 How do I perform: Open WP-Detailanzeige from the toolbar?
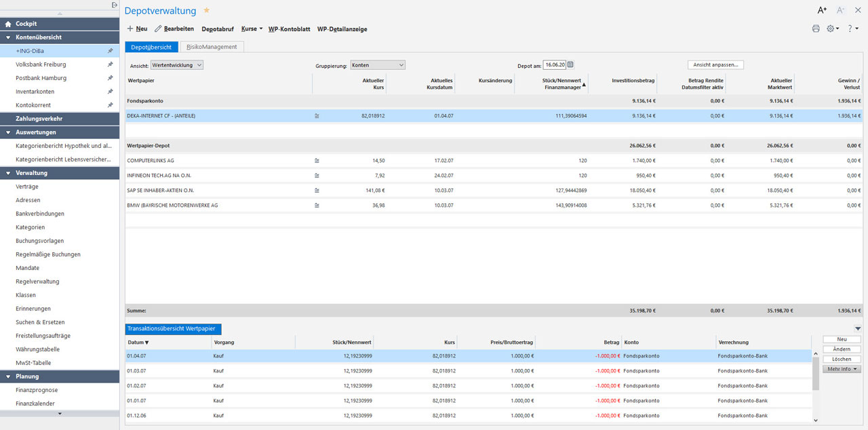342,29
